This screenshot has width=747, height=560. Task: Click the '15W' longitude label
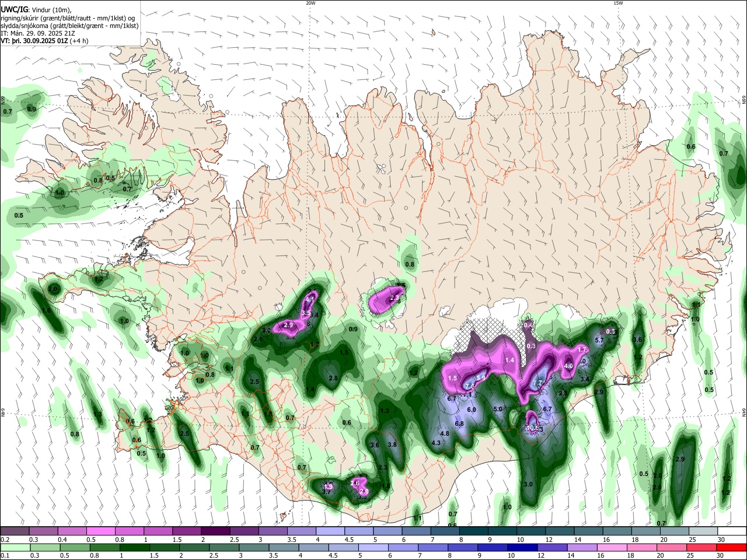[618, 3]
